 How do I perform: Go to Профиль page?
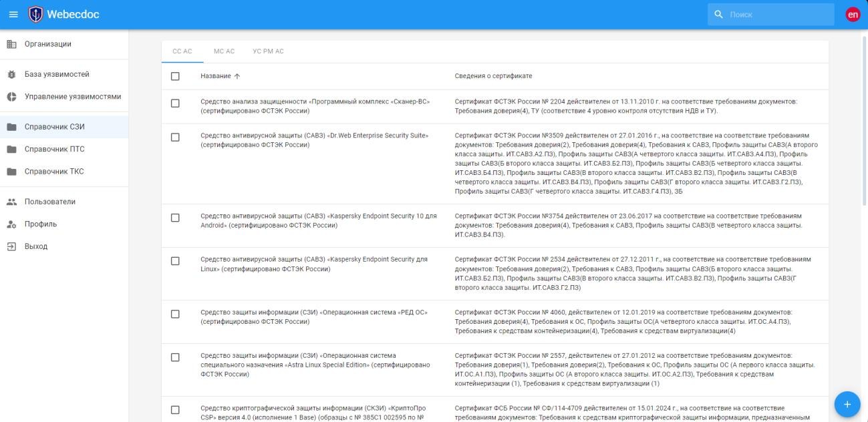[x=64, y=224]
